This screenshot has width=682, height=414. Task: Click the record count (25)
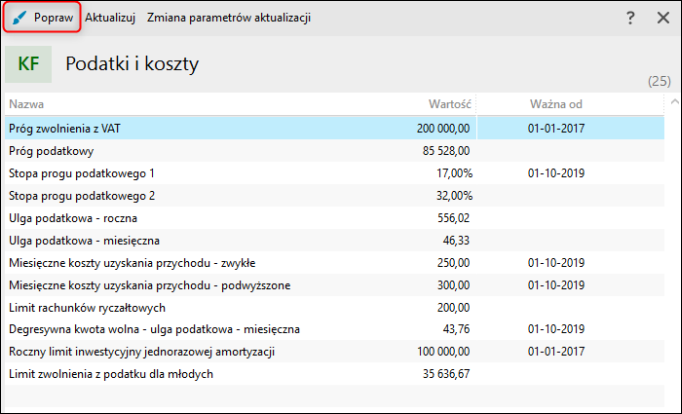pos(659,81)
